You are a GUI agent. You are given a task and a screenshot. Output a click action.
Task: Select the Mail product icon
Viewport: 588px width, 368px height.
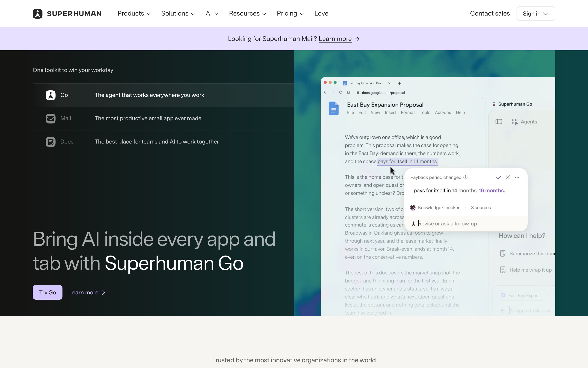(51, 119)
